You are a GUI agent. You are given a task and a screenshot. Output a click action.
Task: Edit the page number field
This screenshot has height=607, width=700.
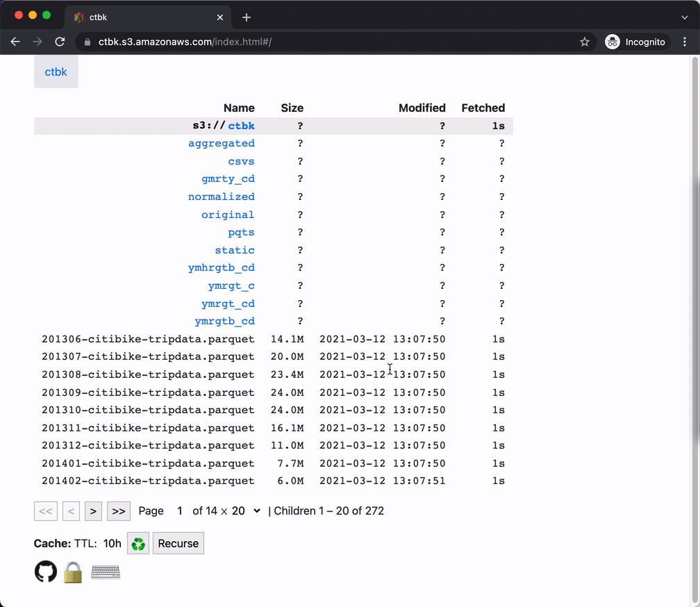click(179, 510)
